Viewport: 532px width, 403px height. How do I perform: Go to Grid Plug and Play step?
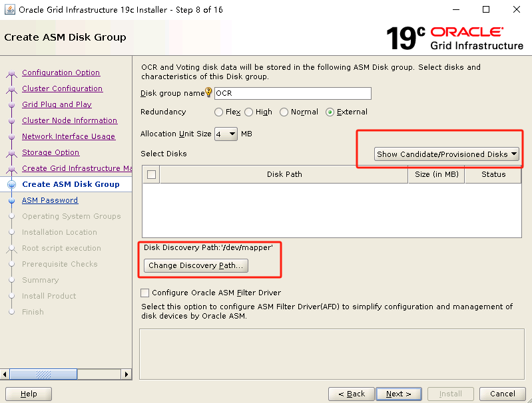(57, 104)
